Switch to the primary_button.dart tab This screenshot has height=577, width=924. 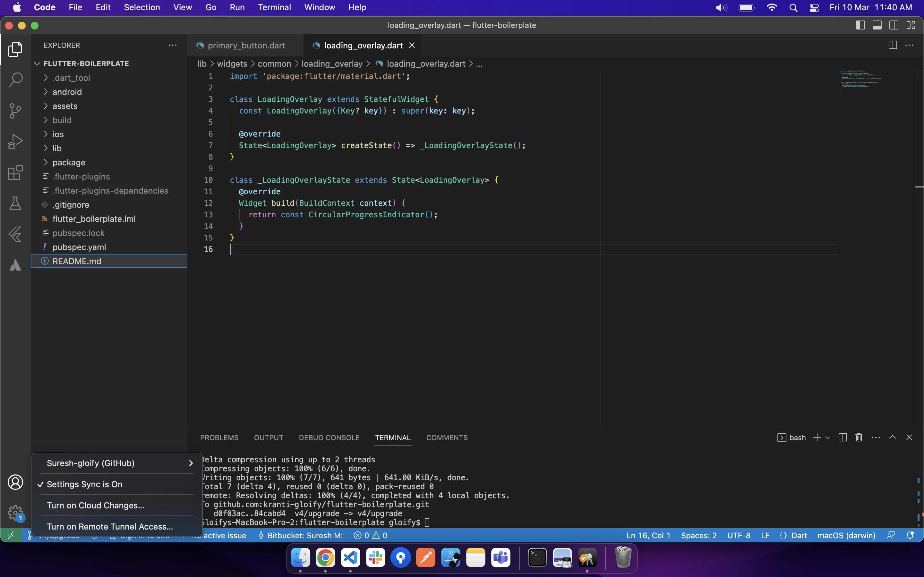pos(246,46)
